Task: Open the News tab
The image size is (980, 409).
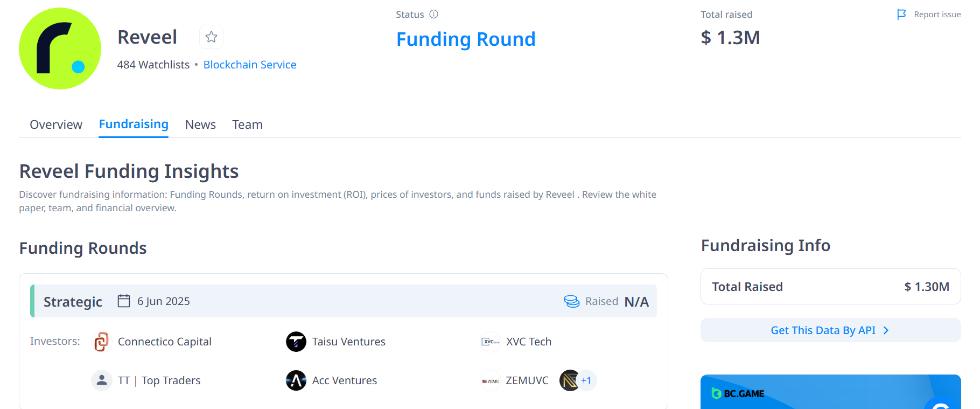Action: [x=200, y=124]
